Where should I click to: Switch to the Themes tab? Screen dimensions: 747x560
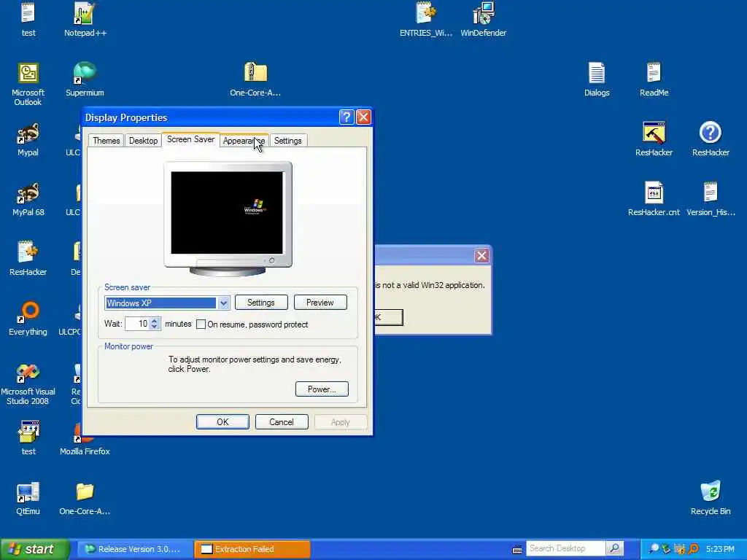(x=107, y=141)
